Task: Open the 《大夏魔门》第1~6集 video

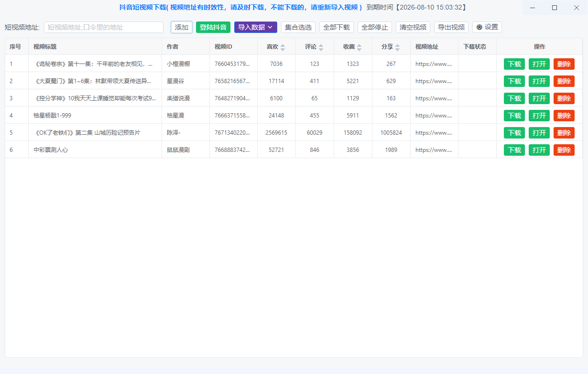Action: click(x=539, y=81)
